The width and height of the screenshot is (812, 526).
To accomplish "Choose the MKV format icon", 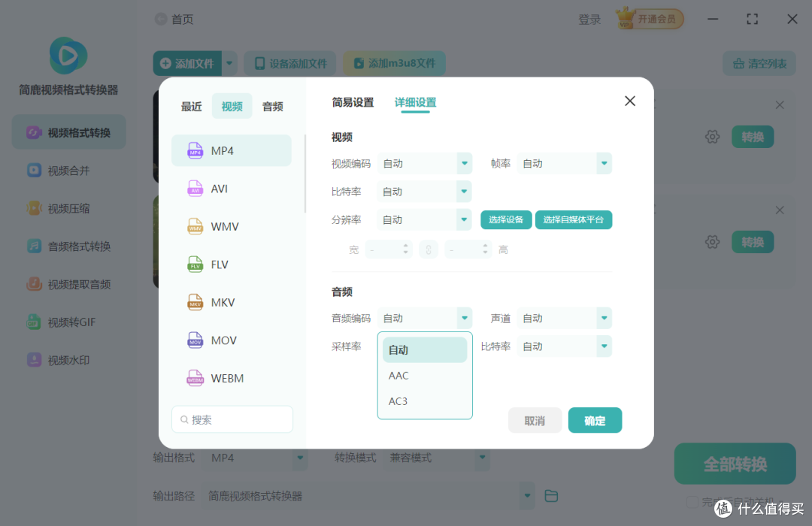I will (195, 302).
